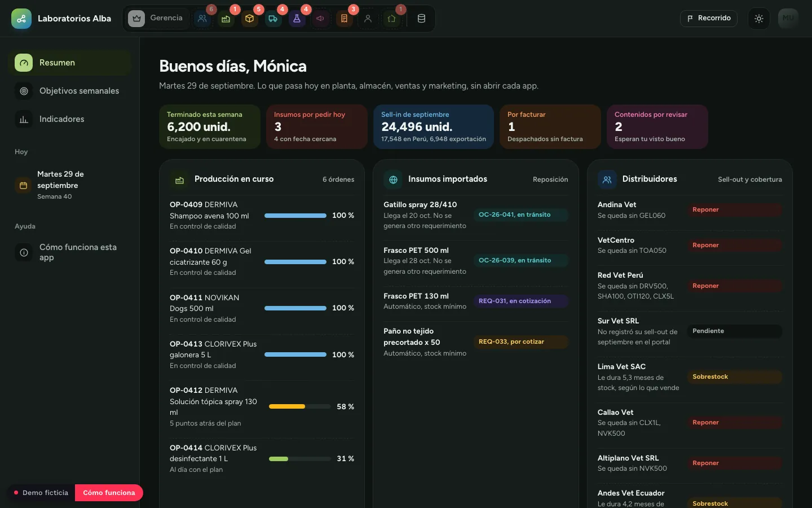Click the '6 órdenes' label in Producción en curso
This screenshot has width=812, height=508.
338,179
